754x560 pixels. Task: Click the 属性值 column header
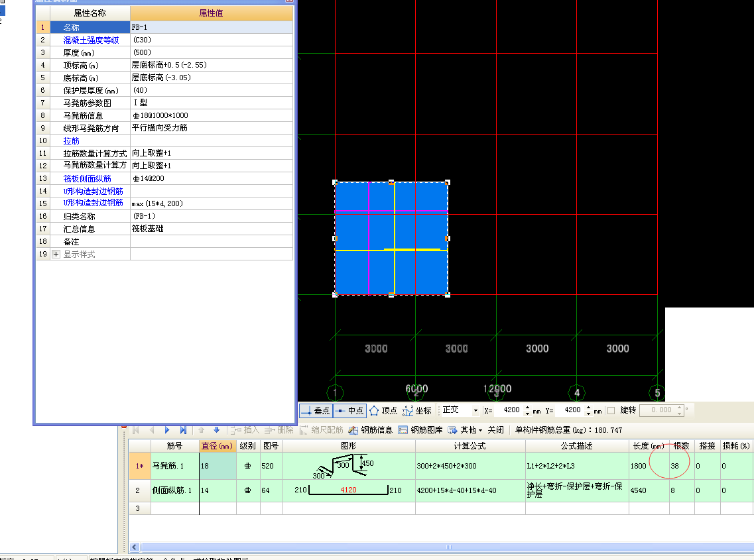[212, 13]
